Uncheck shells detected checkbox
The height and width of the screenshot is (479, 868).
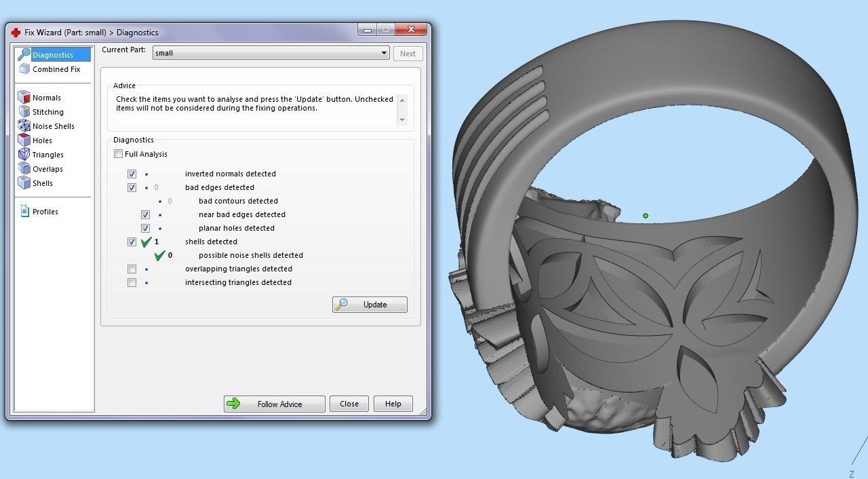(132, 242)
